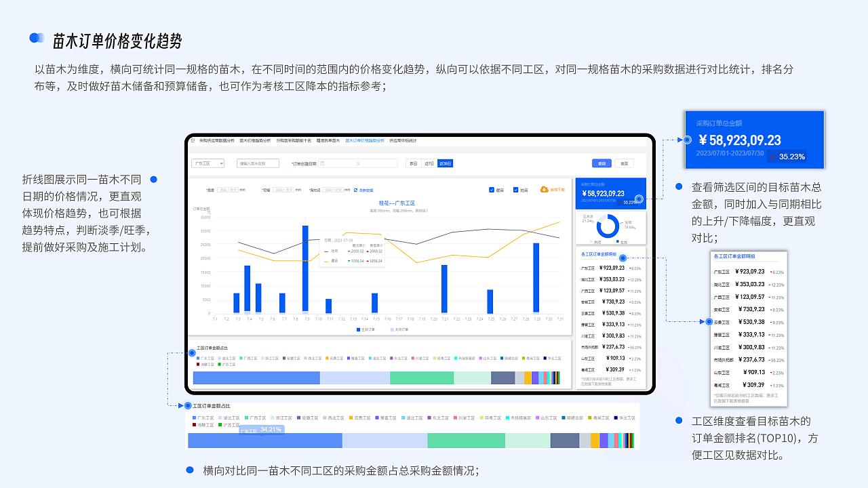Select the 昨日 date range button

coord(413,163)
